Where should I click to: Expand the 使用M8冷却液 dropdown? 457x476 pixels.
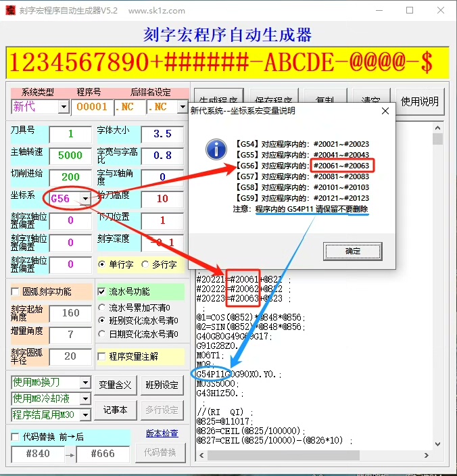pyautogui.click(x=86, y=399)
